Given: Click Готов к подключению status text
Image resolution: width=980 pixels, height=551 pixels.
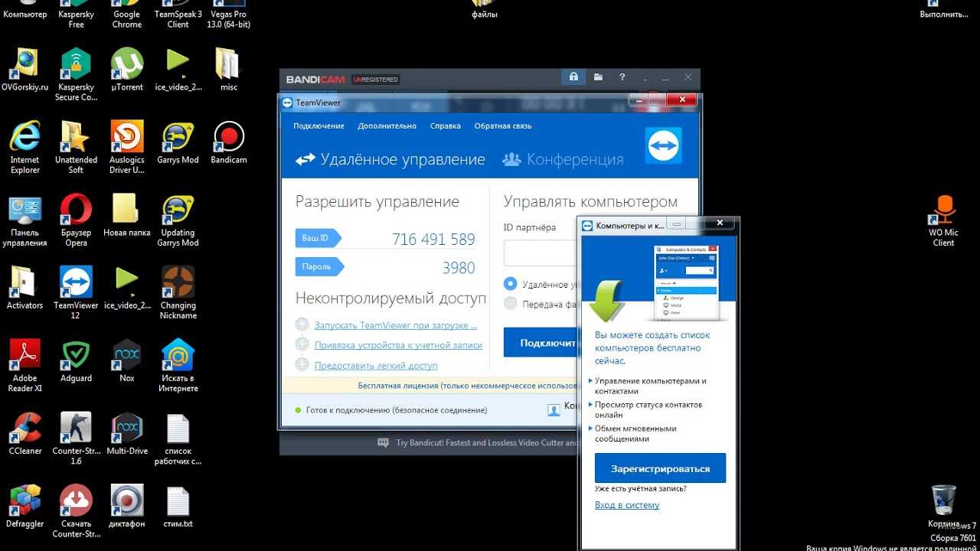Looking at the screenshot, I should (x=397, y=410).
